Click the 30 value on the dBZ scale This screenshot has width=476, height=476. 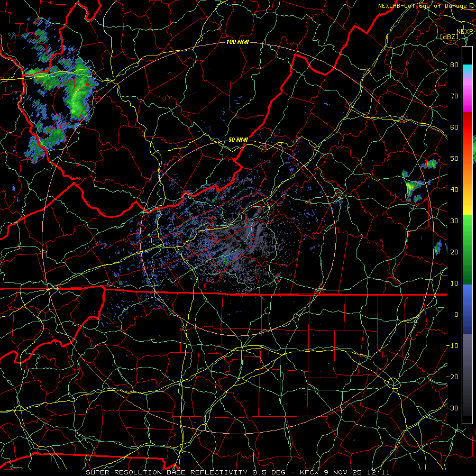(x=454, y=221)
